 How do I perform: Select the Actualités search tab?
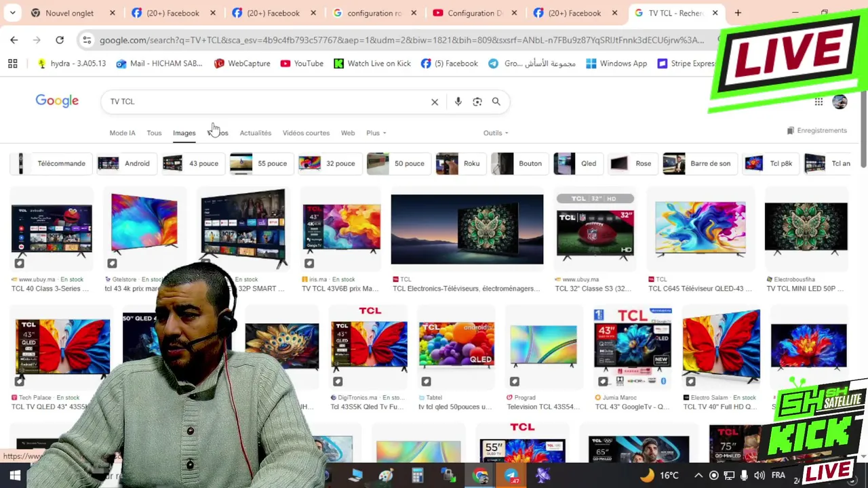click(x=255, y=133)
